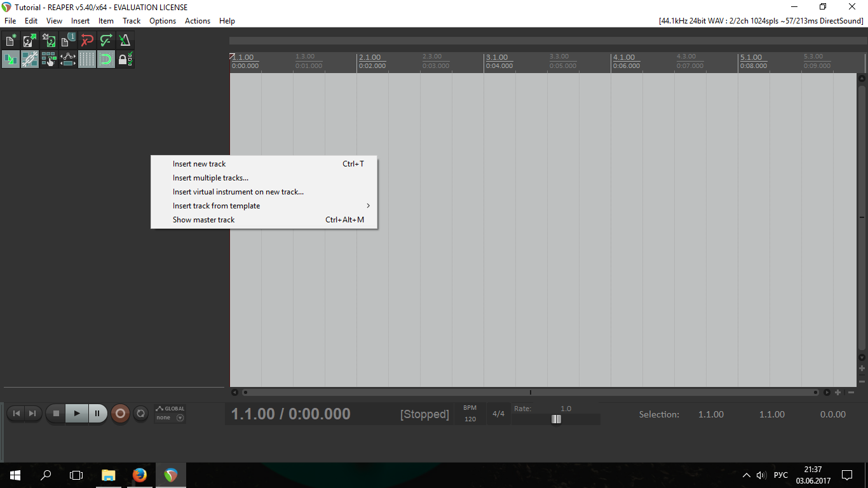Toggle move envelope points with items

pyautogui.click(x=68, y=60)
